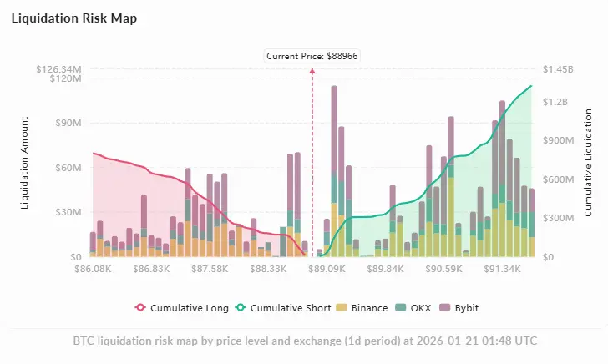
Task: Click the Cumulative Long legend text
Action: (190, 308)
